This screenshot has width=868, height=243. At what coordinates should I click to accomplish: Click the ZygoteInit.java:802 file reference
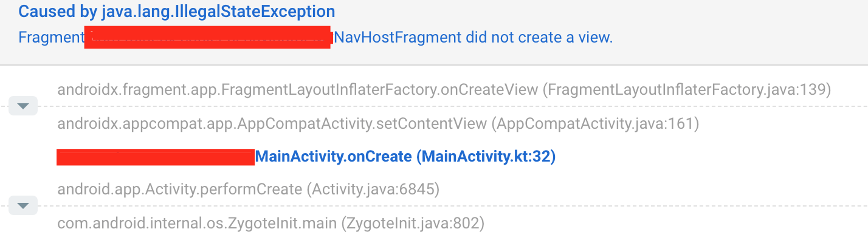pyautogui.click(x=413, y=224)
